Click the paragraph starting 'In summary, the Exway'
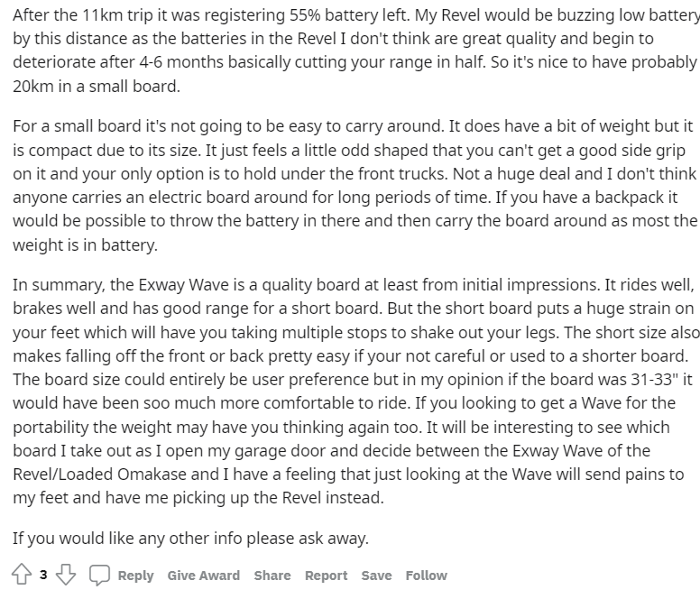Image resolution: width=700 pixels, height=599 pixels. (x=355, y=391)
